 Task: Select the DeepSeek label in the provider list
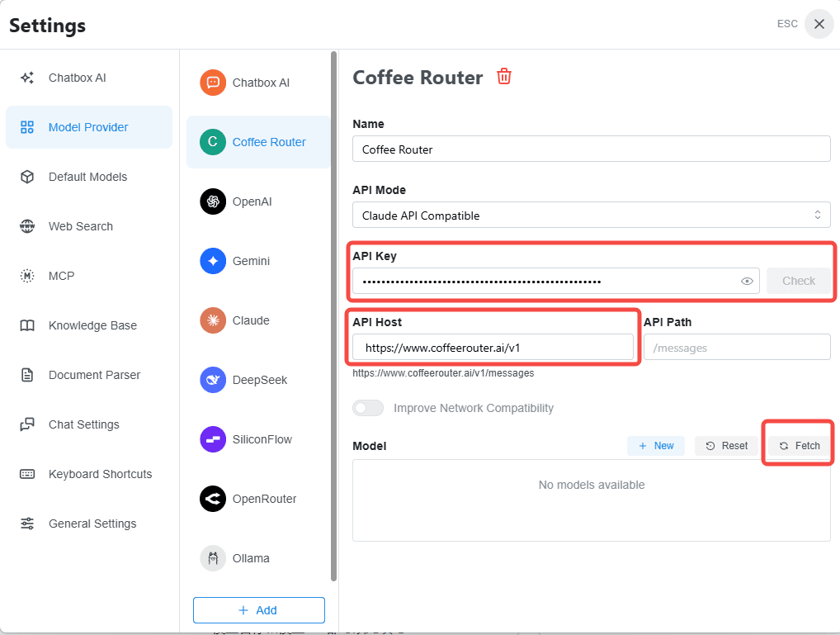tap(260, 380)
